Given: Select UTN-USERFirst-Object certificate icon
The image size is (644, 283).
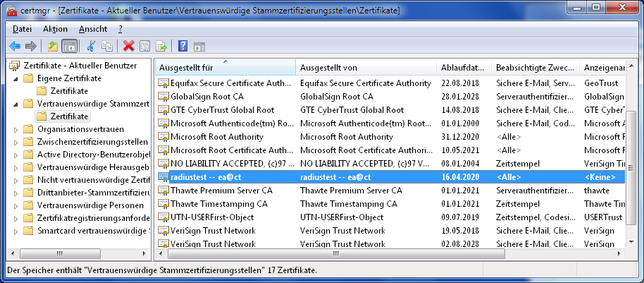Looking at the screenshot, I should pyautogui.click(x=163, y=217).
